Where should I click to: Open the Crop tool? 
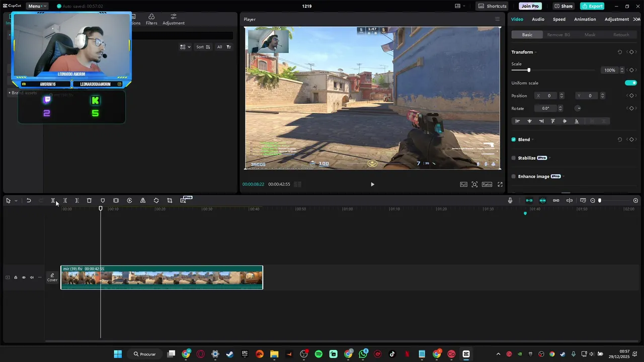[x=170, y=201]
